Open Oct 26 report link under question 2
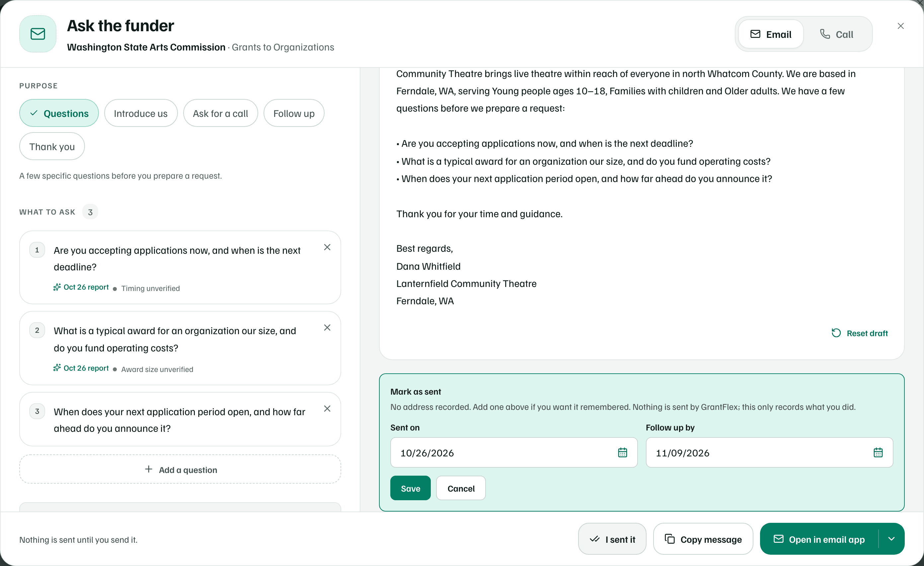The image size is (924, 566). pyautogui.click(x=81, y=368)
